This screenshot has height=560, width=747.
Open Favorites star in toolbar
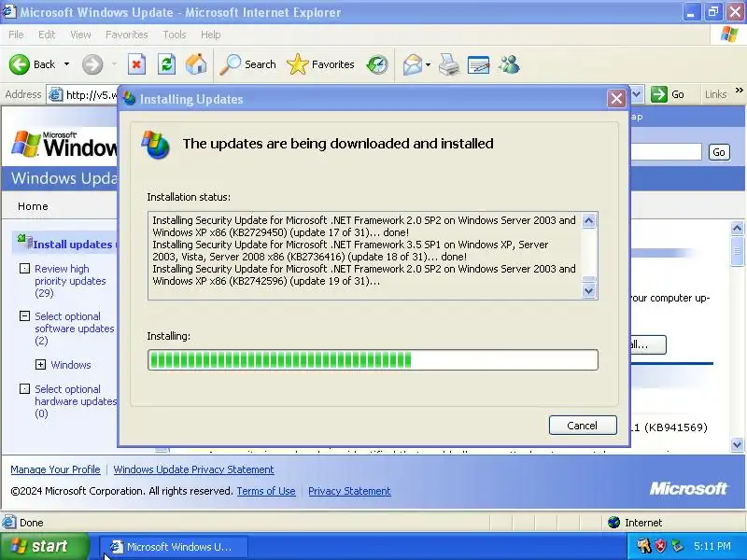click(297, 64)
